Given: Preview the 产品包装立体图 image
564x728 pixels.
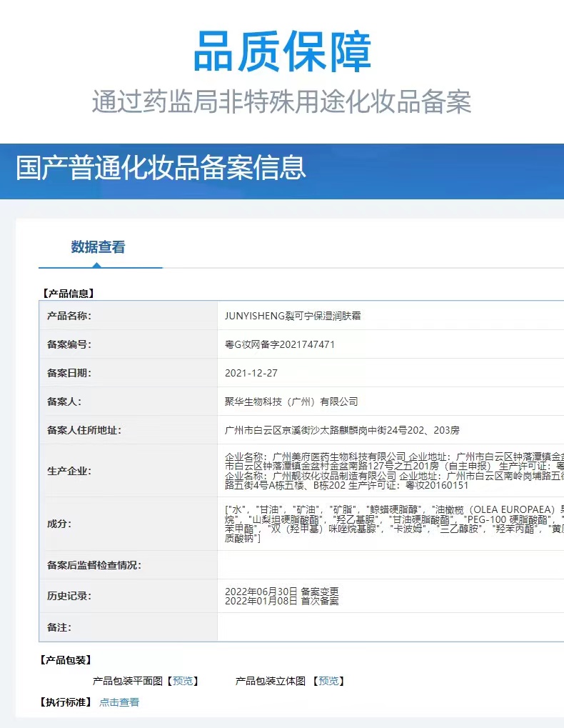Looking at the screenshot, I should (328, 681).
